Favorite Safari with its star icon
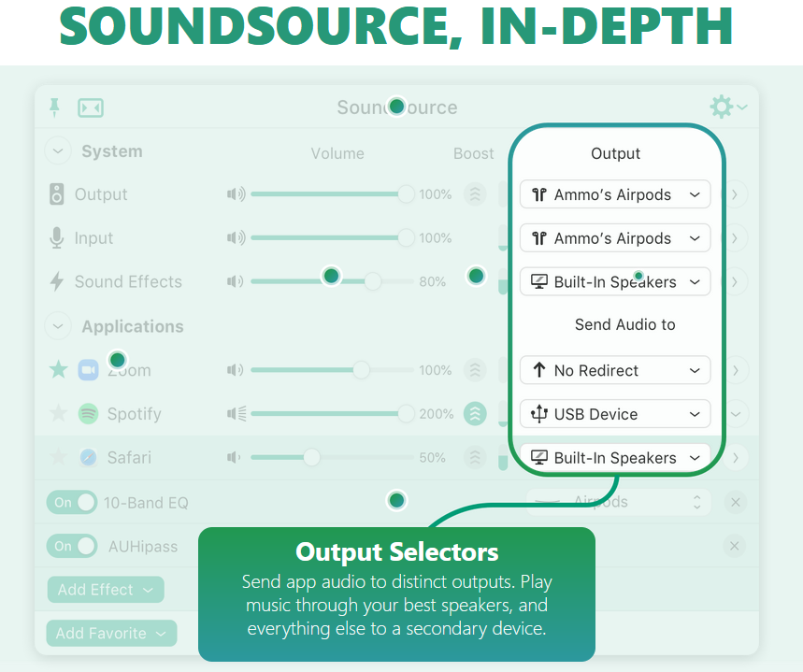 click(x=58, y=457)
